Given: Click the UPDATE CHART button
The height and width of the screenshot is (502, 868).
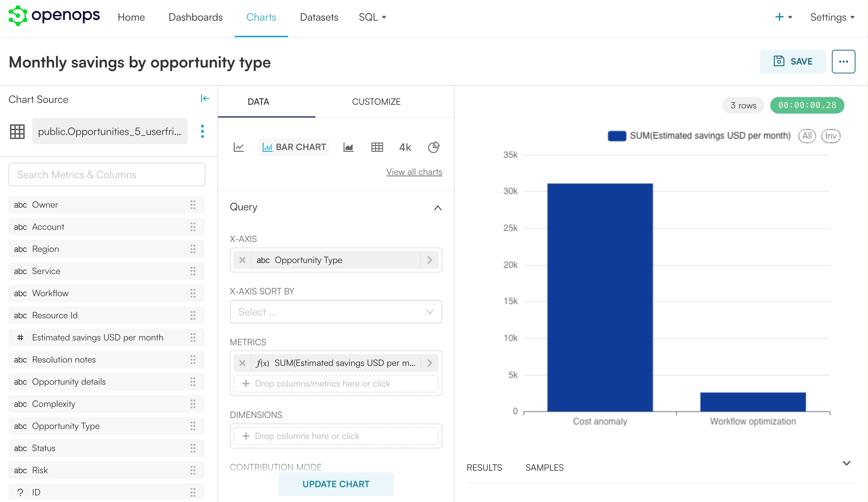Looking at the screenshot, I should click(336, 484).
